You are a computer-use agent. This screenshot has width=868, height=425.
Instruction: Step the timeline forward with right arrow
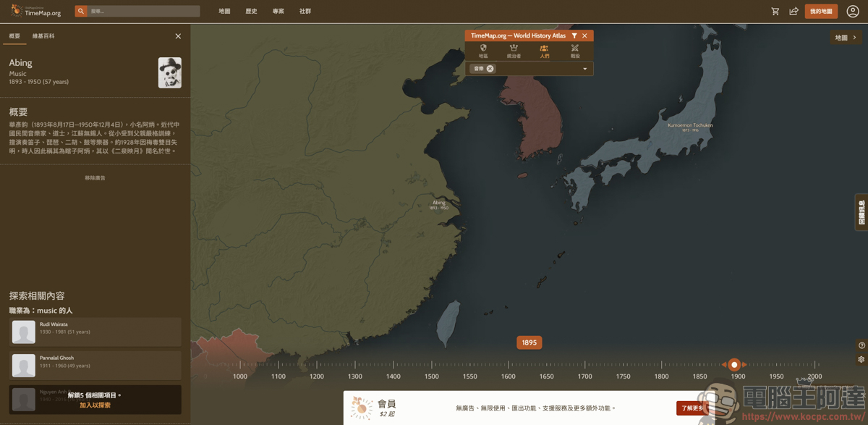click(x=744, y=365)
